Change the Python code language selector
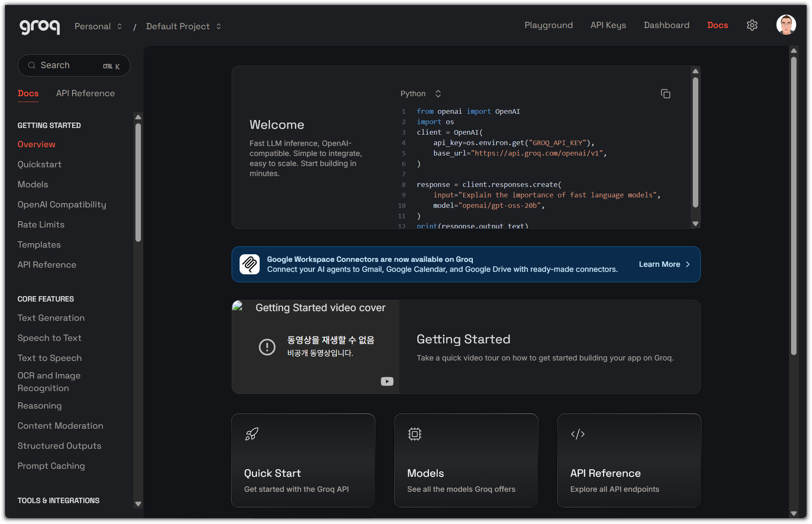 pos(421,94)
